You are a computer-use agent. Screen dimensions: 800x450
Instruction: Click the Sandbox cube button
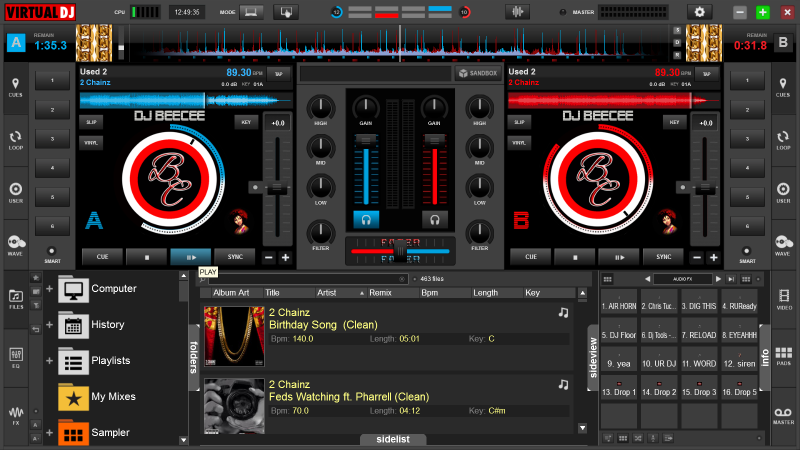pyautogui.click(x=478, y=73)
